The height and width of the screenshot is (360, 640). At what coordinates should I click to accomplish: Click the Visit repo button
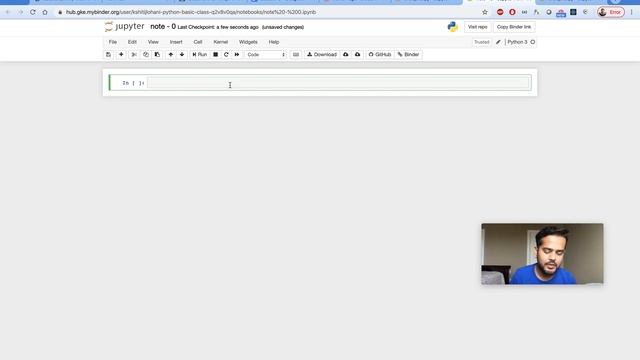(478, 27)
